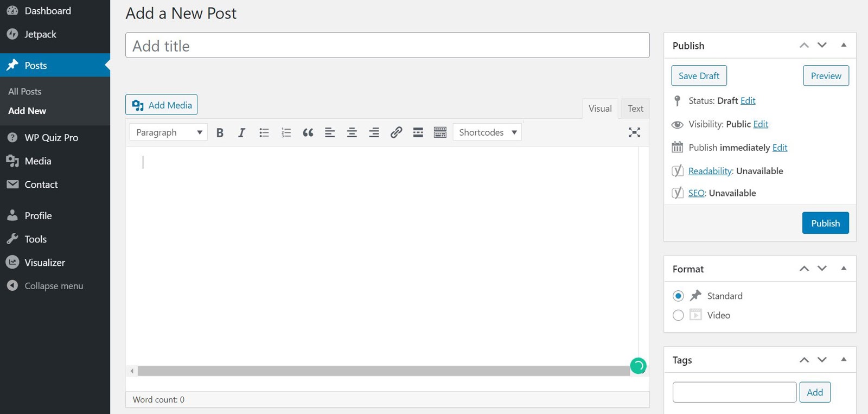Click into the Add title field
The image size is (868, 414).
[x=387, y=45]
